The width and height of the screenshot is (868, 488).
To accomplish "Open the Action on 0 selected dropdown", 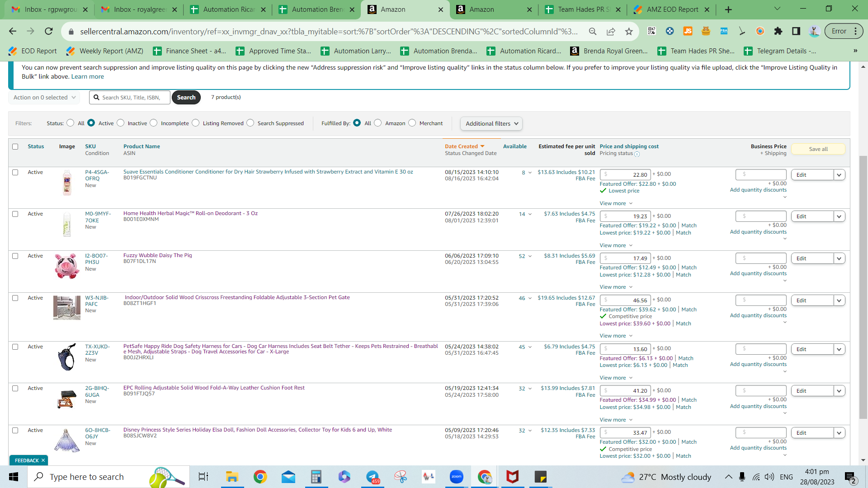I will tap(44, 97).
